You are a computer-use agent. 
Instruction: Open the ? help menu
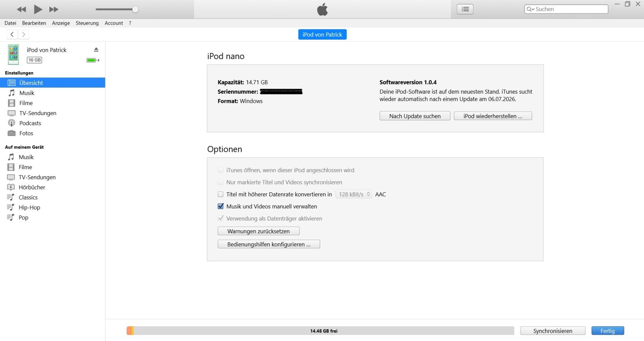tap(130, 23)
